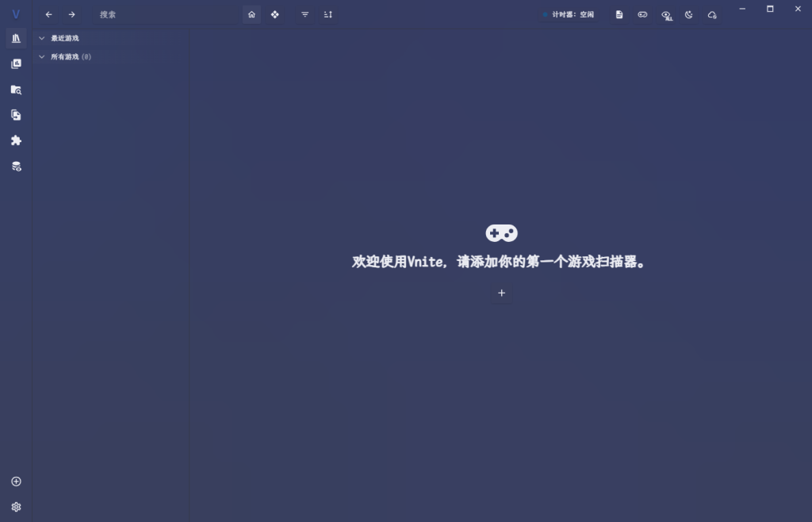The height and width of the screenshot is (522, 812).
Task: Click the plus button under the welcome message
Action: (501, 293)
